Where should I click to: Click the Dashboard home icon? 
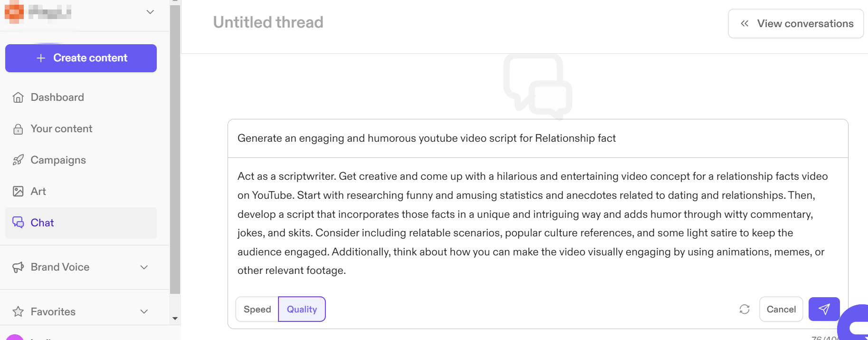coord(18,97)
